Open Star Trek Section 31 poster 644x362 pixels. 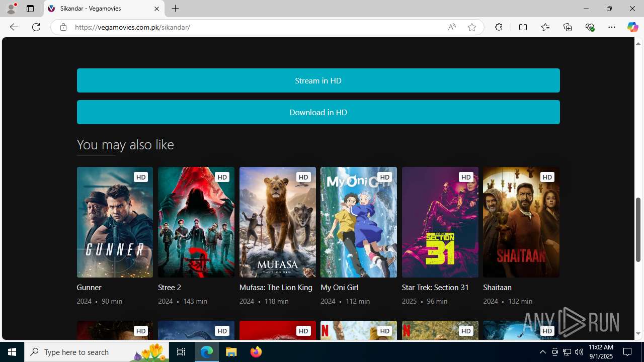(440, 222)
